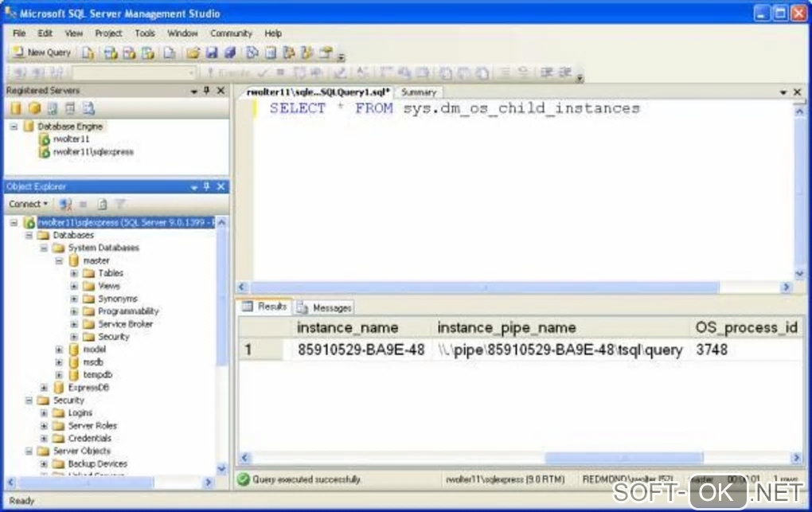This screenshot has height=512, width=812.
Task: Open a new Analysis Services DMX Query
Action: pyautogui.click(x=129, y=53)
